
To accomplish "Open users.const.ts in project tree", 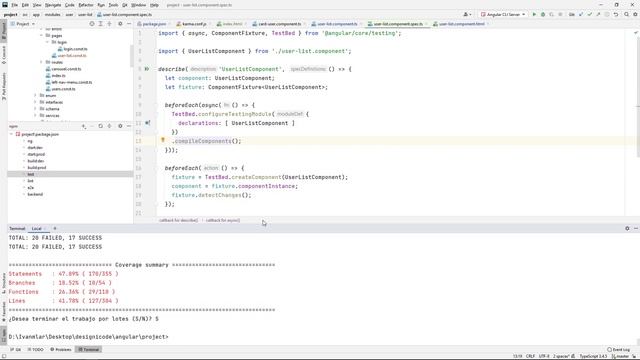I will (60, 89).
